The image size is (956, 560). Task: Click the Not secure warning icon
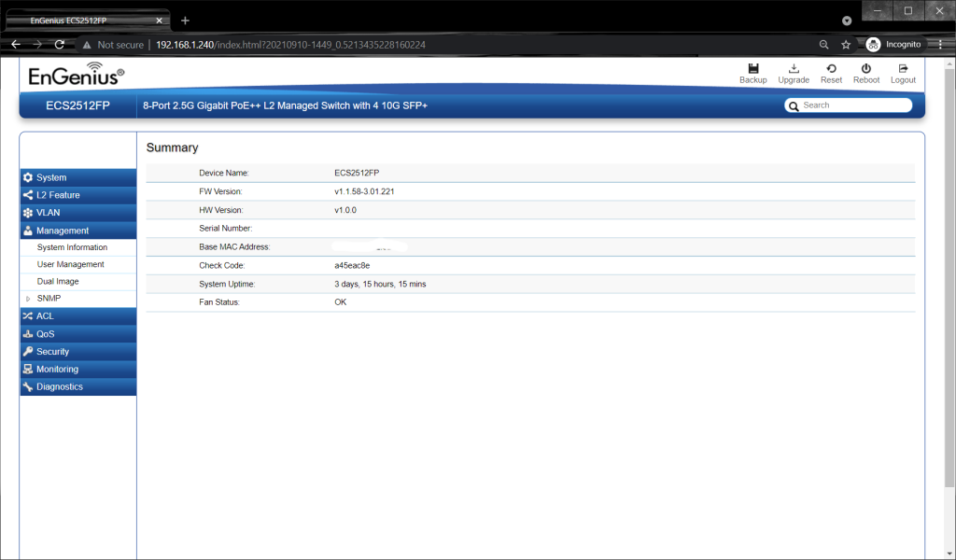[87, 45]
